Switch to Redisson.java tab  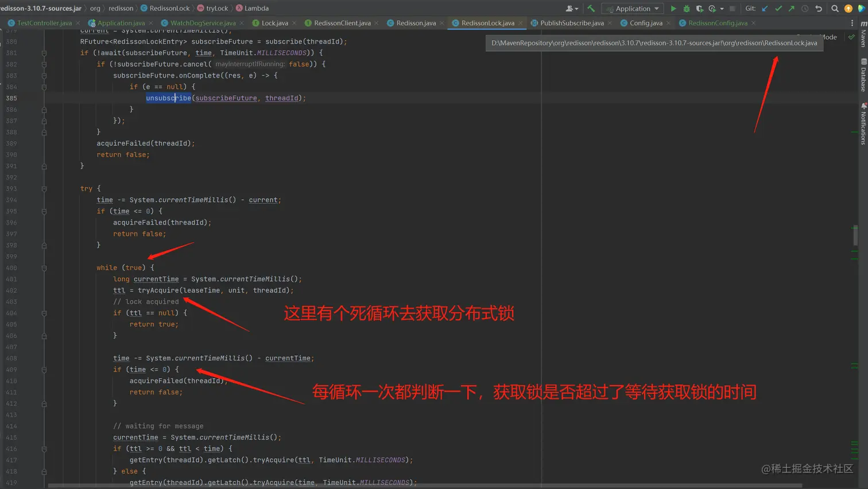click(416, 23)
